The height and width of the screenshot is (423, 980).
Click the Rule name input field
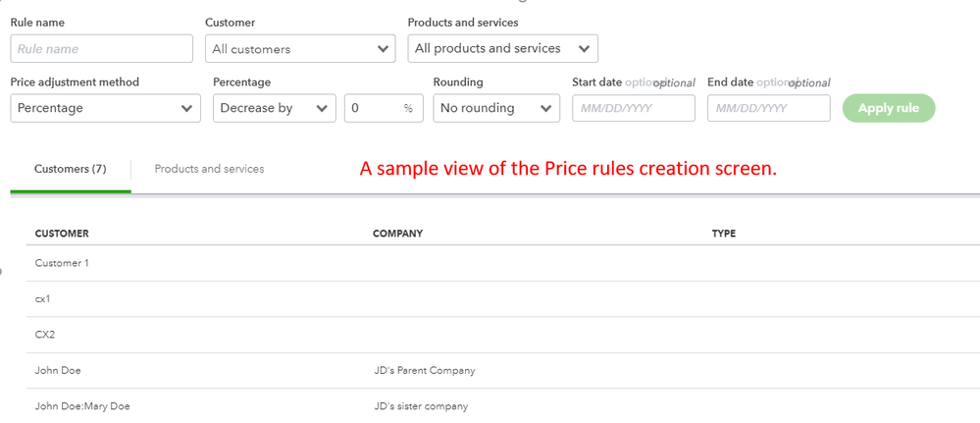point(101,49)
